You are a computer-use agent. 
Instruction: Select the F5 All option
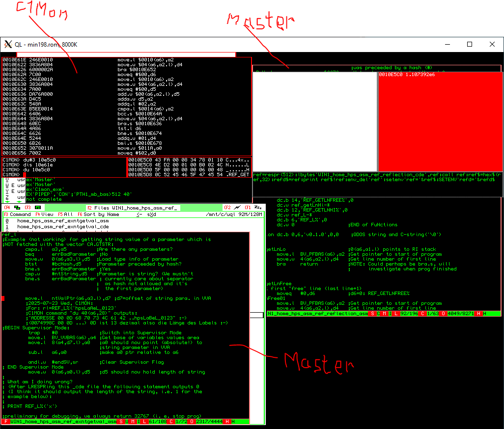coord(65,214)
